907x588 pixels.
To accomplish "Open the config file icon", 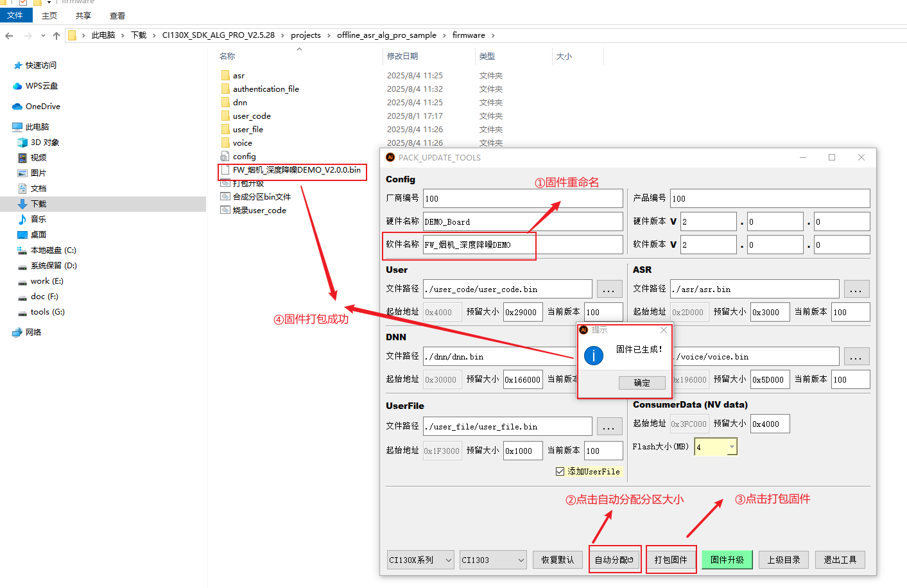I will coord(225,157).
